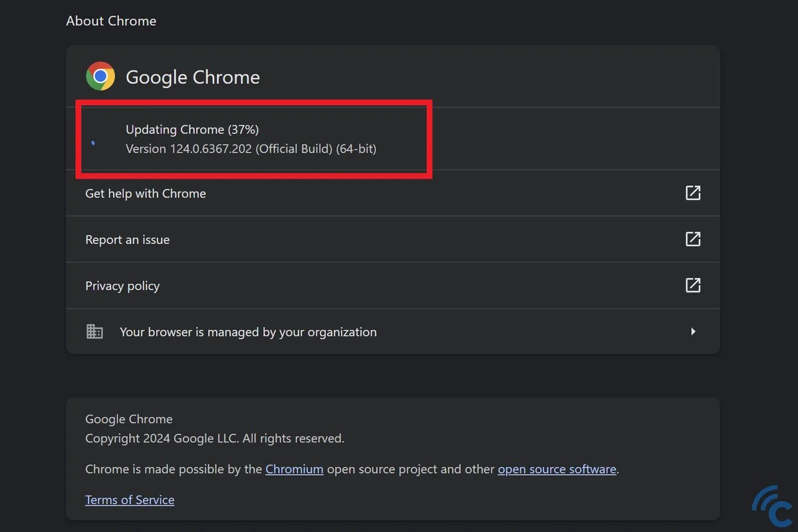Open external link icon for Get help with Chrome

tap(693, 193)
